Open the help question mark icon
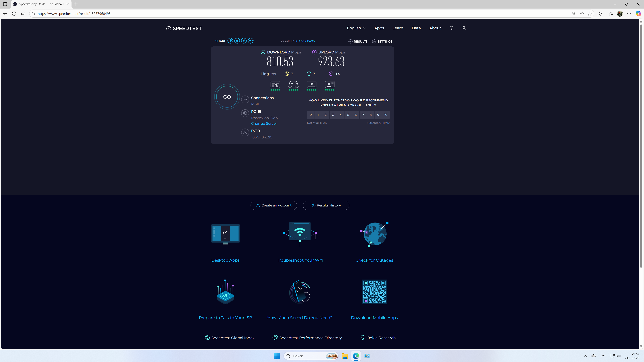The height and width of the screenshot is (362, 644). 451,28
